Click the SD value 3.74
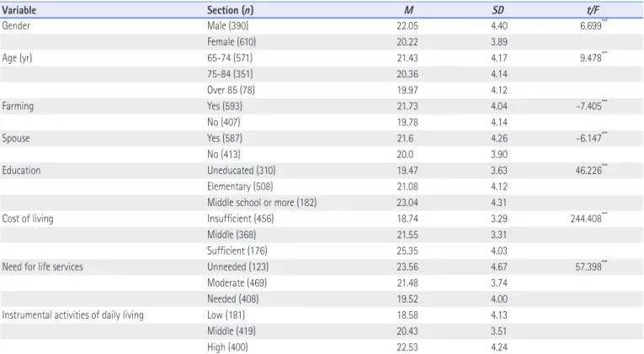 (499, 283)
